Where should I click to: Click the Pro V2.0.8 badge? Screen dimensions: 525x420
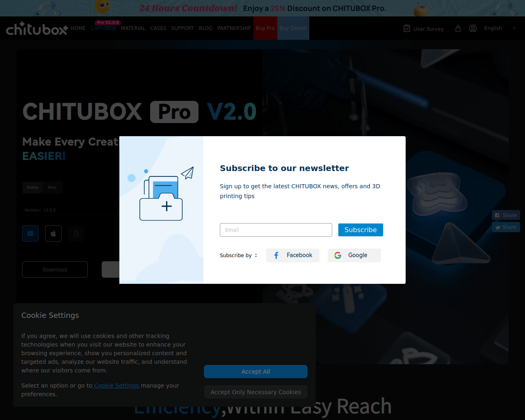[x=108, y=23]
